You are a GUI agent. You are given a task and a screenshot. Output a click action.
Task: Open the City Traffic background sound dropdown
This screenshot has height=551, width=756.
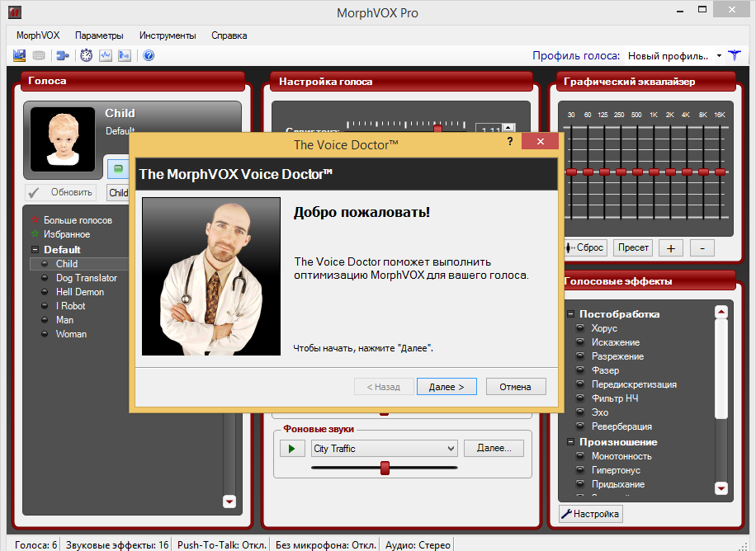tap(385, 449)
